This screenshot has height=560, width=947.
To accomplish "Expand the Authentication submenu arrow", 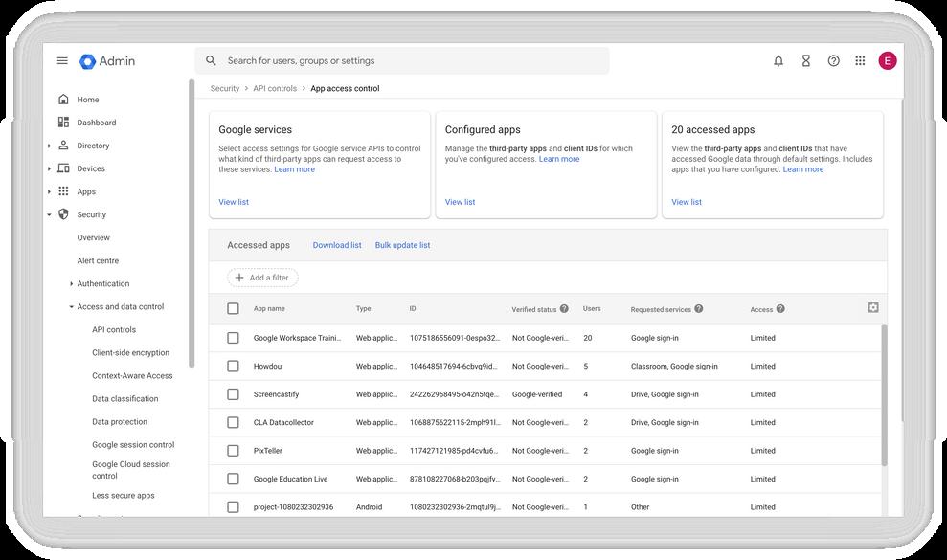I will (x=71, y=284).
